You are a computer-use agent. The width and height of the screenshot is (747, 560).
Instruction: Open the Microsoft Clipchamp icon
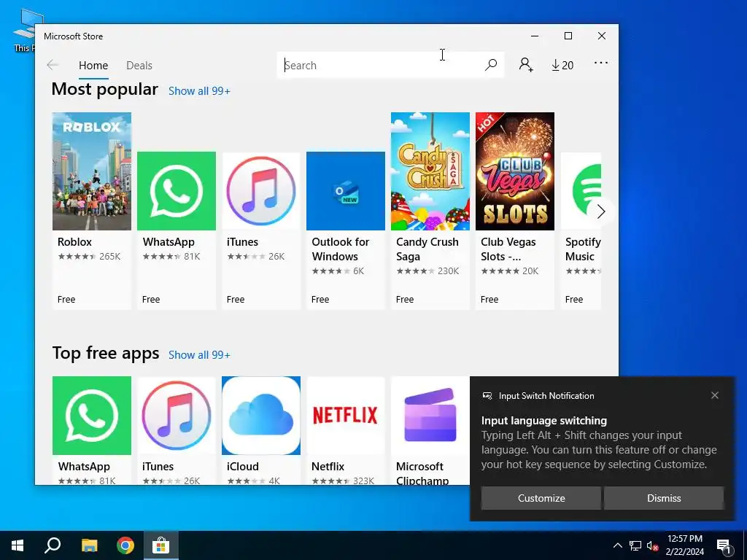[430, 416]
